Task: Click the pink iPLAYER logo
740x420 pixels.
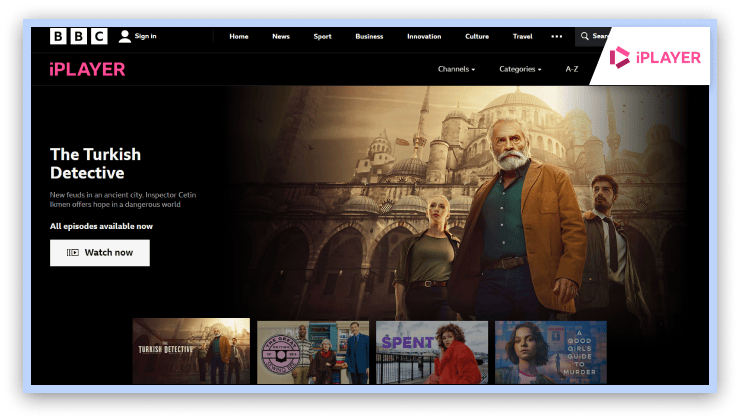Action: pyautogui.click(x=87, y=69)
